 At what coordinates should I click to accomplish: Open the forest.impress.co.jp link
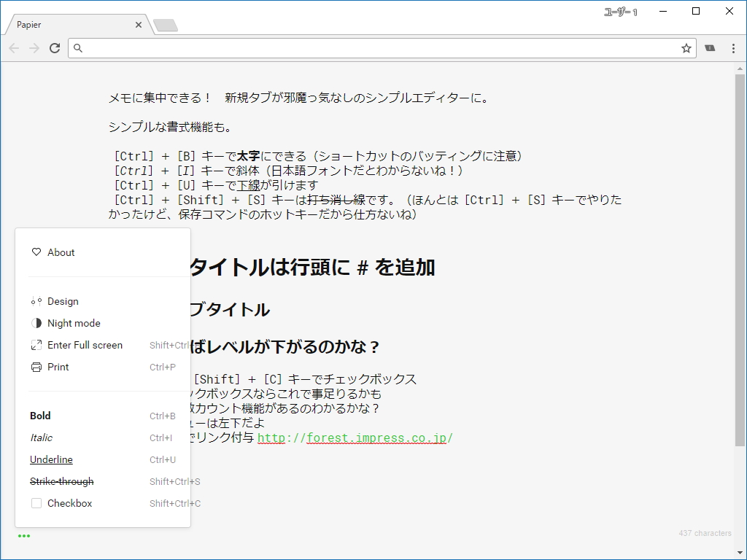tap(355, 437)
